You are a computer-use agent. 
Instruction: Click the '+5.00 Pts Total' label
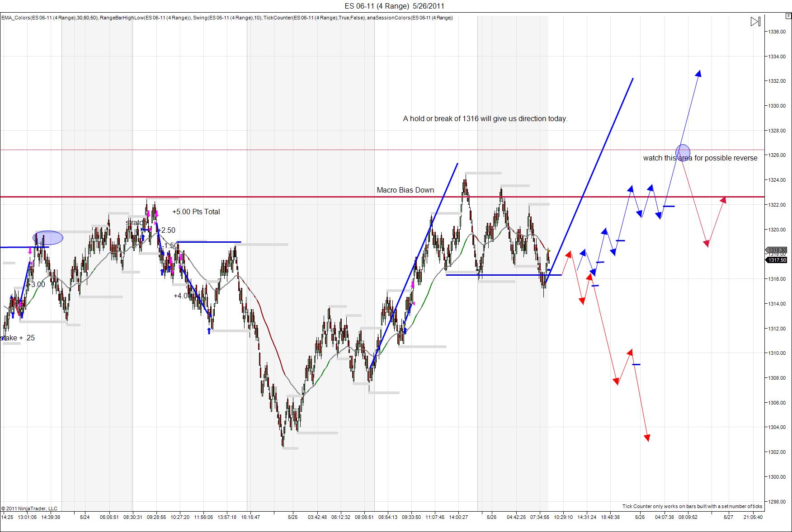click(196, 212)
